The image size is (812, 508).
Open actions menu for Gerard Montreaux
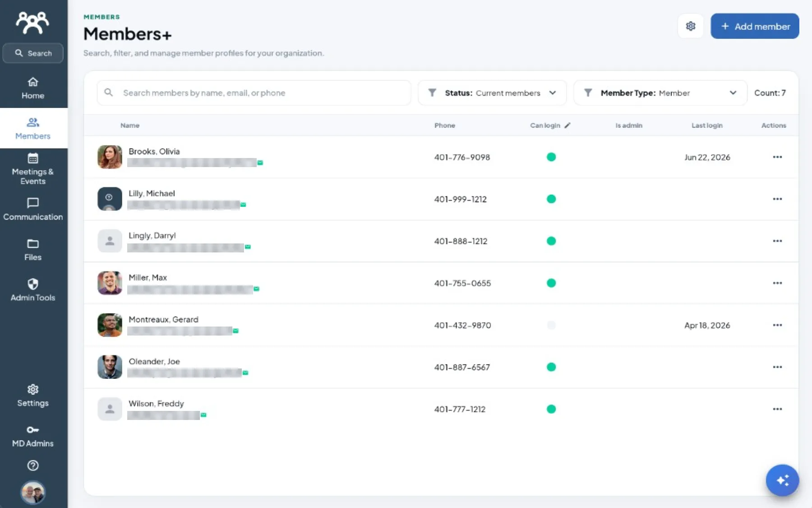pos(777,325)
